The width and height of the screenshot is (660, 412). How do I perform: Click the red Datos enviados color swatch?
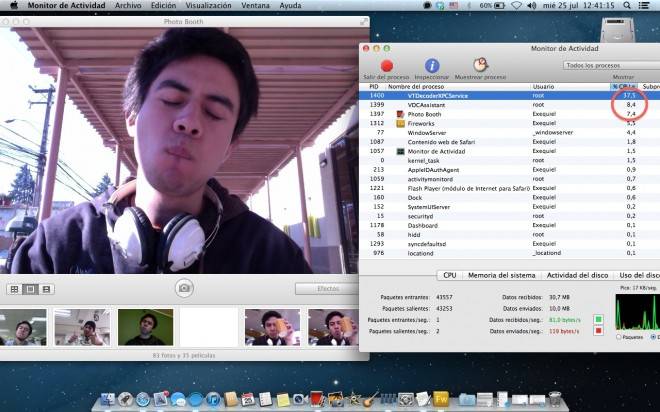pyautogui.click(x=598, y=331)
